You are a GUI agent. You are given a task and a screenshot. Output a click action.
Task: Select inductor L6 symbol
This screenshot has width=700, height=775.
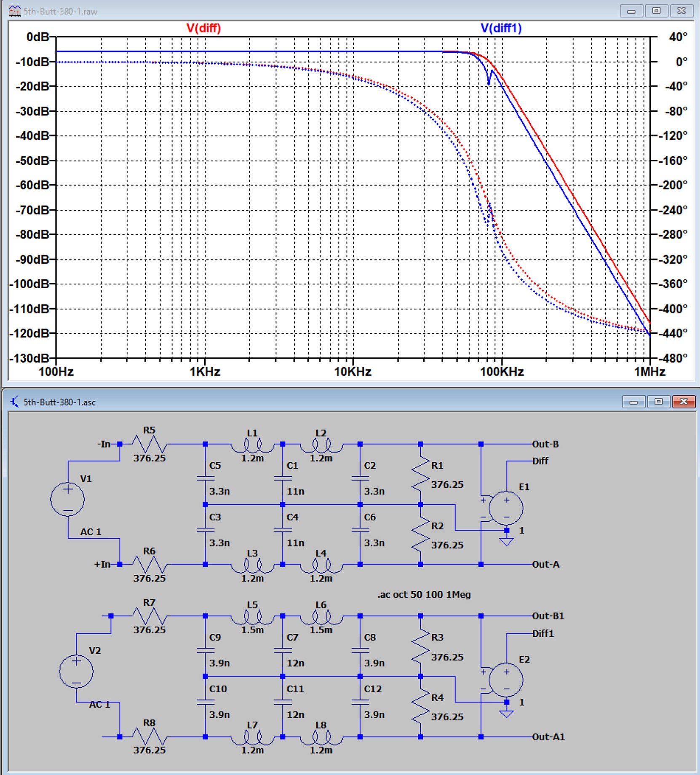[x=321, y=617]
